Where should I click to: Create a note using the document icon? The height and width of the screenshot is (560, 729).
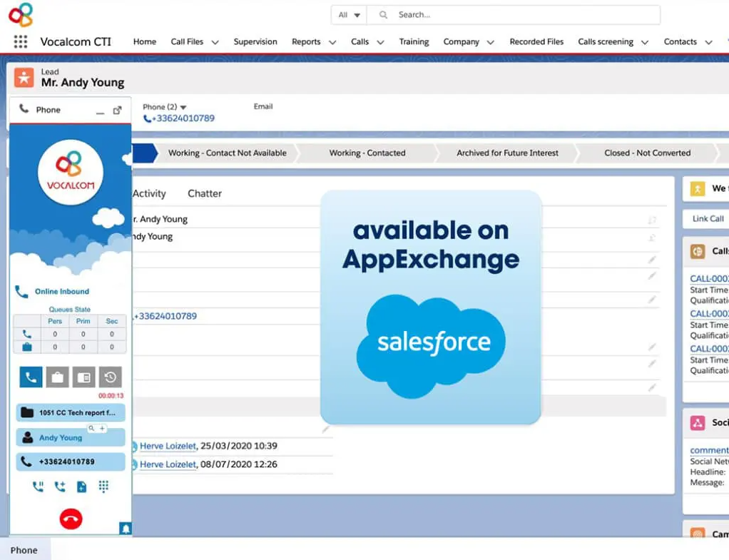click(82, 486)
